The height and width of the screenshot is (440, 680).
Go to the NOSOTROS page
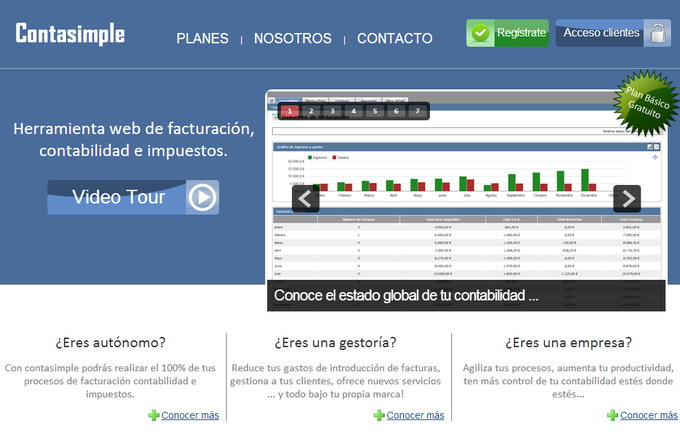pyautogui.click(x=293, y=39)
